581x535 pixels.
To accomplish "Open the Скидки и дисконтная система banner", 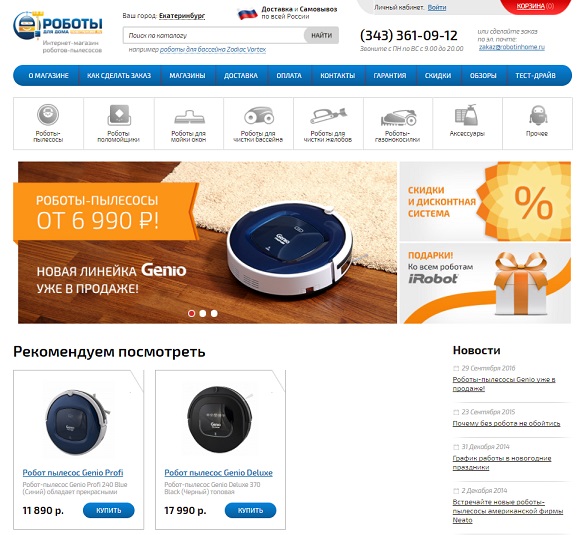I will (485, 201).
